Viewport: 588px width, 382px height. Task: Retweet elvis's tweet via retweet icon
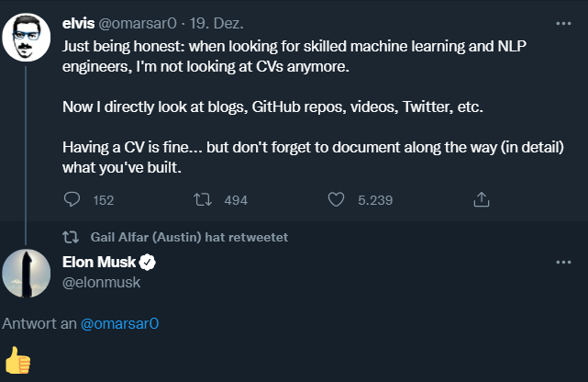tap(205, 199)
